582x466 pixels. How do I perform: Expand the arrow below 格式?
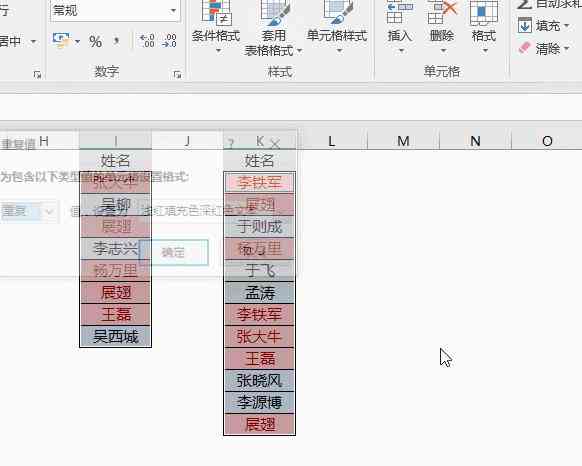[x=484, y=50]
